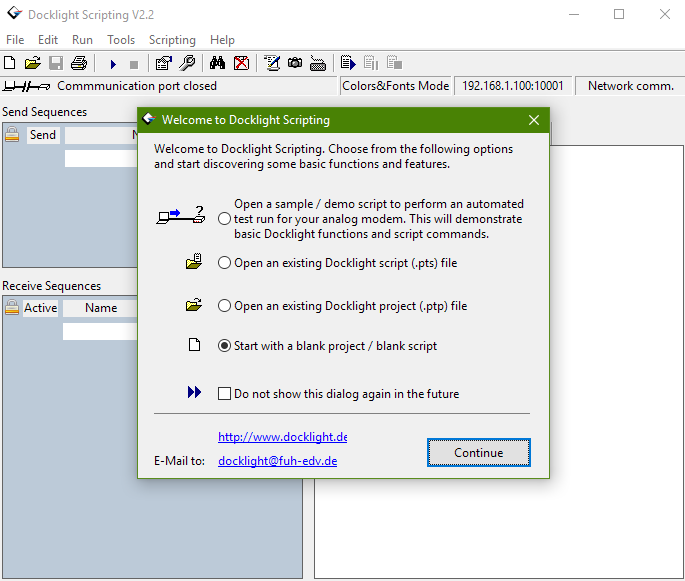685x581 pixels.
Task: Click the script folder icon beside .pts option
Action: 194,261
